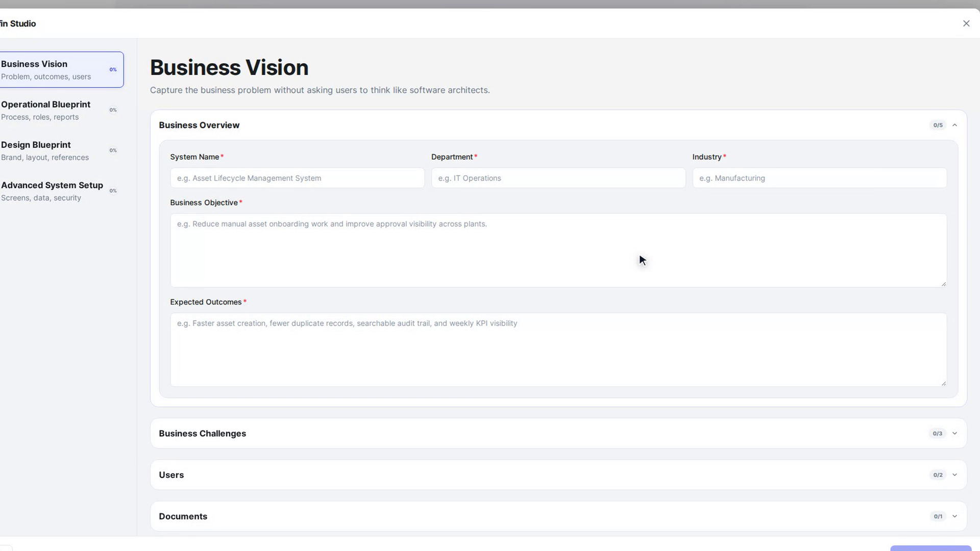The image size is (980, 551).
Task: Focus the Business Objective text area
Action: click(558, 250)
